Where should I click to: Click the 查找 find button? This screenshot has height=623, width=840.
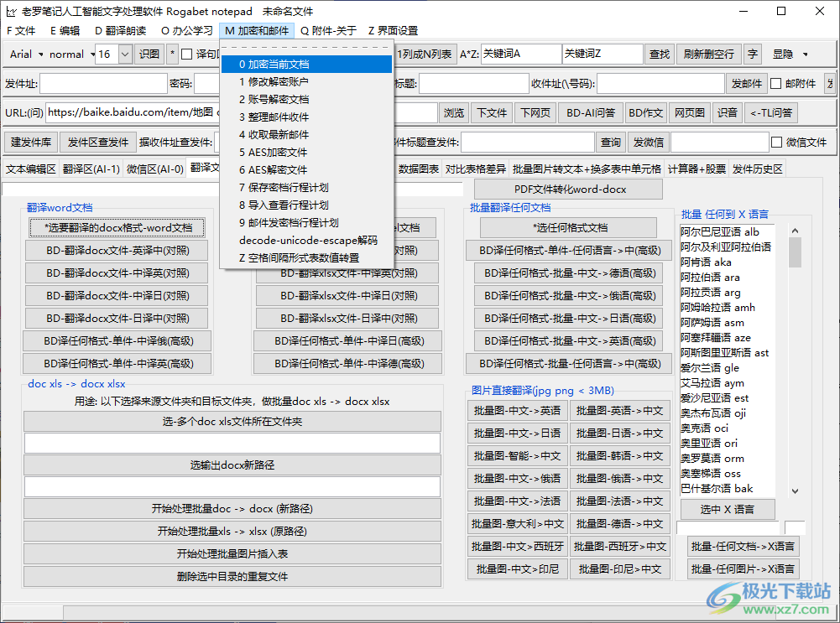click(660, 53)
